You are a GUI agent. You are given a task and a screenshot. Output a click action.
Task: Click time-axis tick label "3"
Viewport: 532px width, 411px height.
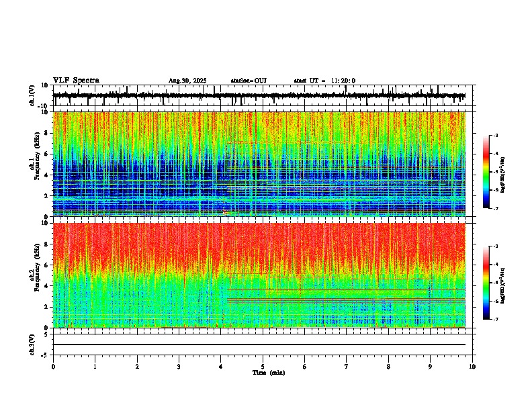click(179, 367)
